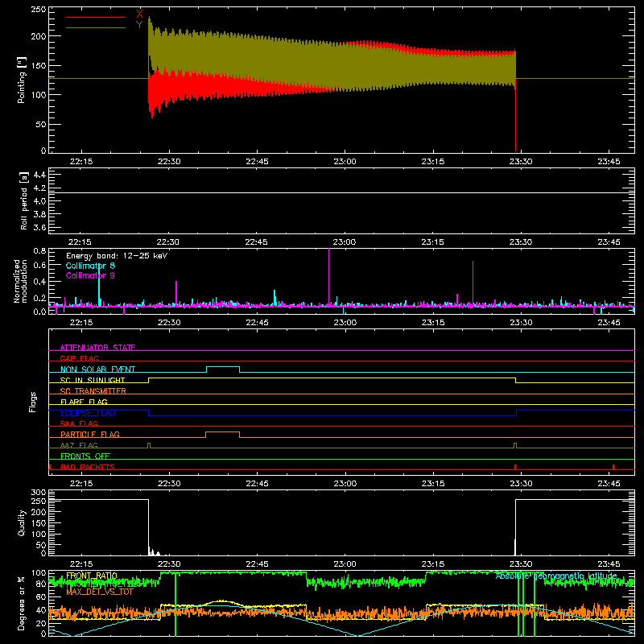Click the 23:15 tick under Roll period plot
This screenshot has height=644, width=644.
[x=432, y=242]
